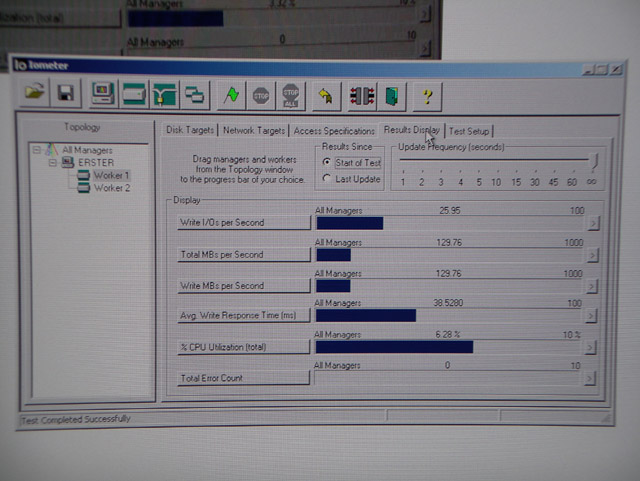Open details arrow for Avg. Write Response Time
640x481 pixels.
[591, 316]
